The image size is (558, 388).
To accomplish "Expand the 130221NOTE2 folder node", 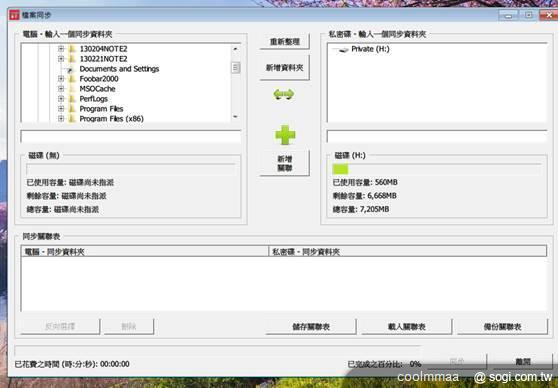I will [61, 59].
